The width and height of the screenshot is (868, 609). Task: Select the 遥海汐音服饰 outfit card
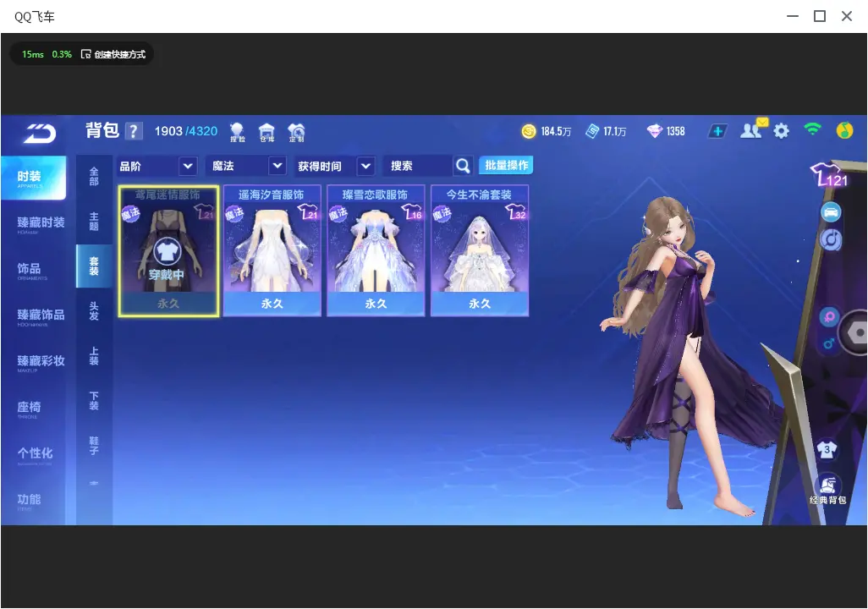coord(272,251)
